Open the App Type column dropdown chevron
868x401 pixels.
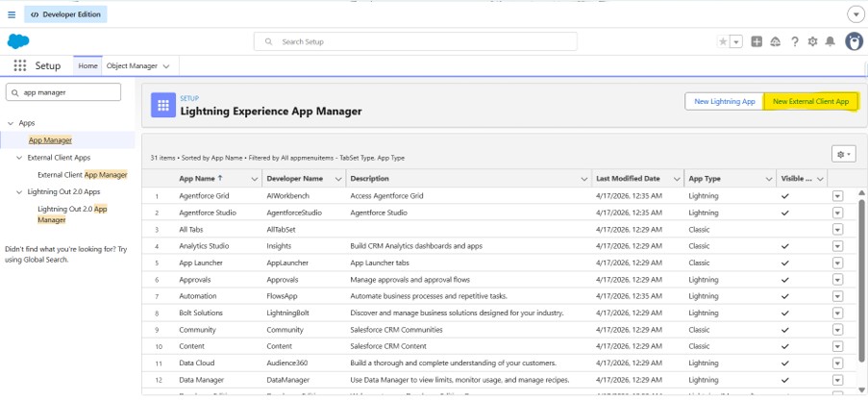pyautogui.click(x=768, y=179)
